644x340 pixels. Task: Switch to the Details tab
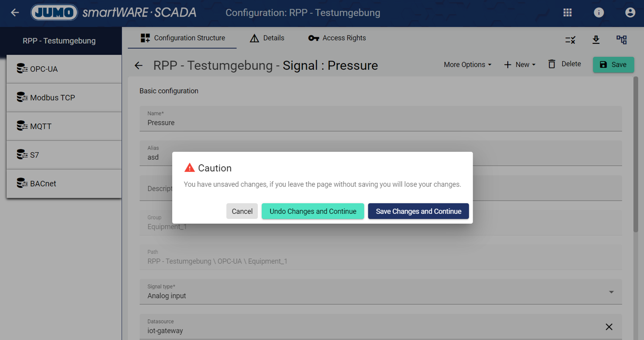267,38
